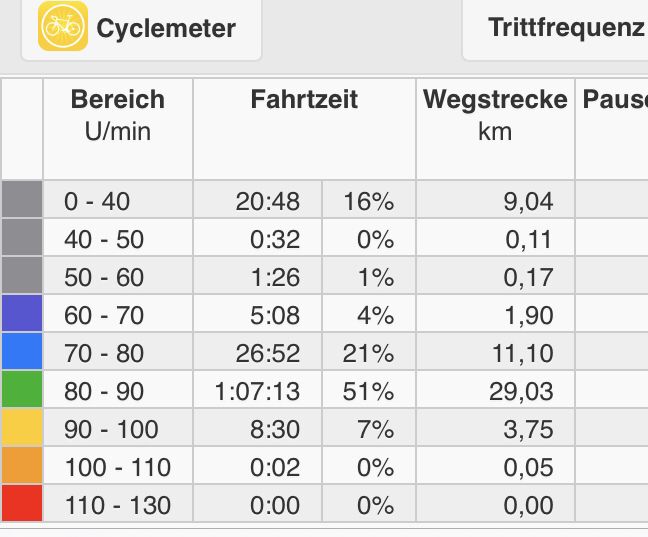Open the Cyclemeter tab
This screenshot has width=648, height=537.
tap(141, 29)
